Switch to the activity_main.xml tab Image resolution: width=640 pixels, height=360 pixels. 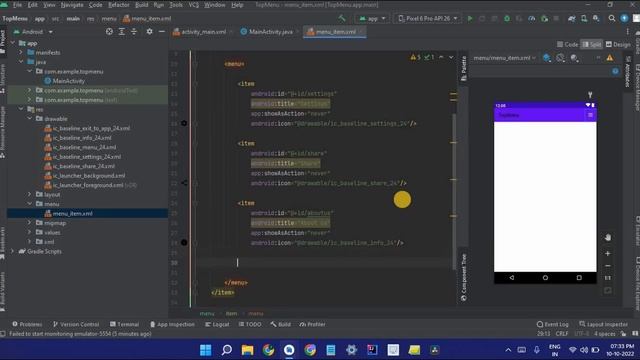tap(203, 32)
